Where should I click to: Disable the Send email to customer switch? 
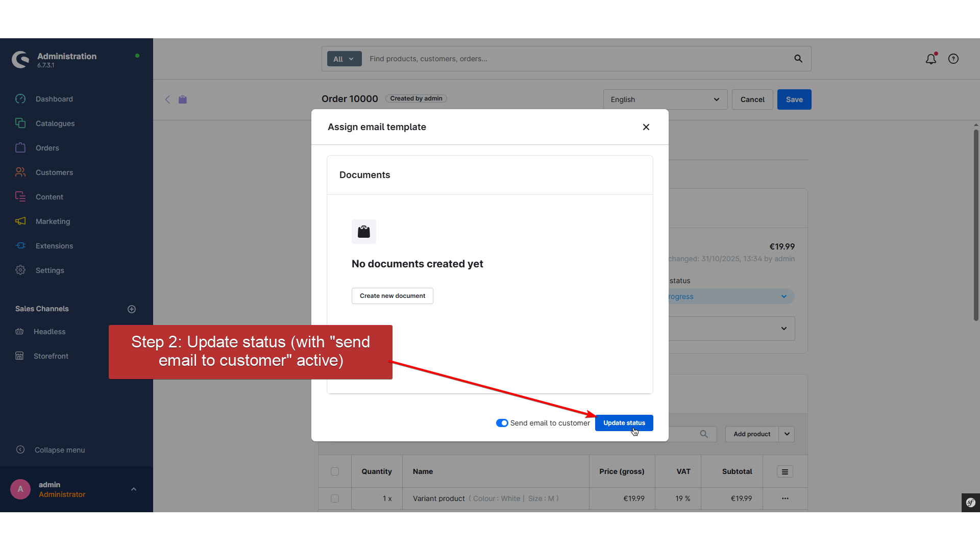coord(502,423)
